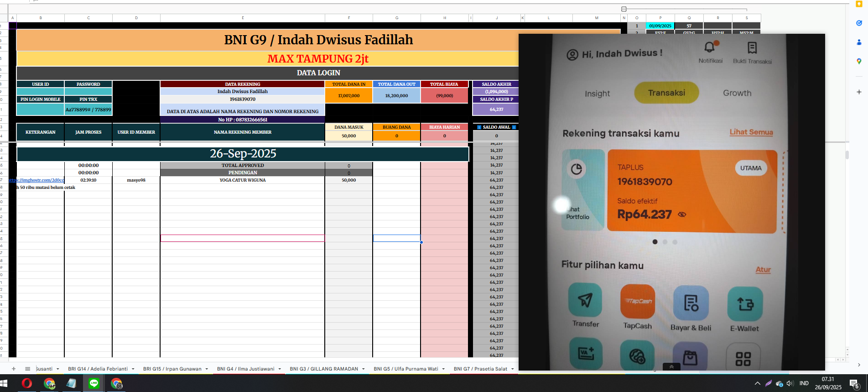Click the Lihat Semua link

[751, 132]
